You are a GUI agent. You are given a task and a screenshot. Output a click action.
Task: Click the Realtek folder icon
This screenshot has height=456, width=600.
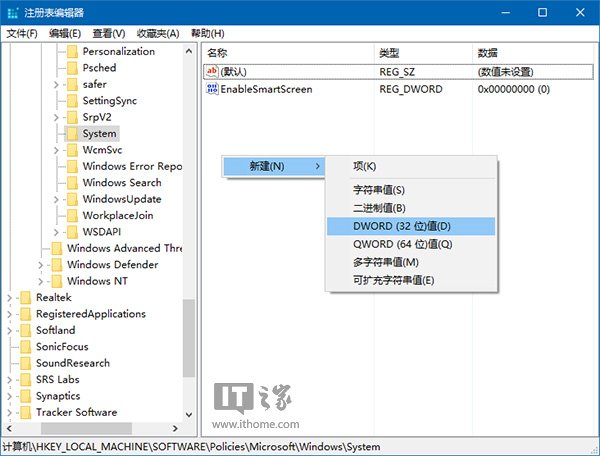pos(26,298)
